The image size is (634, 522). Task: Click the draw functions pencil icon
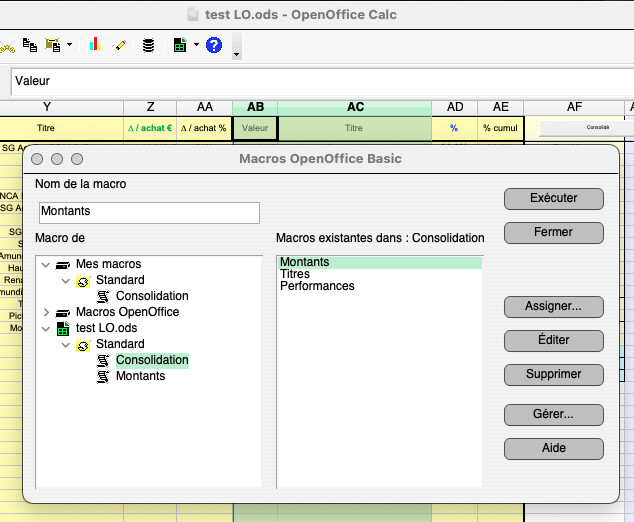[119, 45]
